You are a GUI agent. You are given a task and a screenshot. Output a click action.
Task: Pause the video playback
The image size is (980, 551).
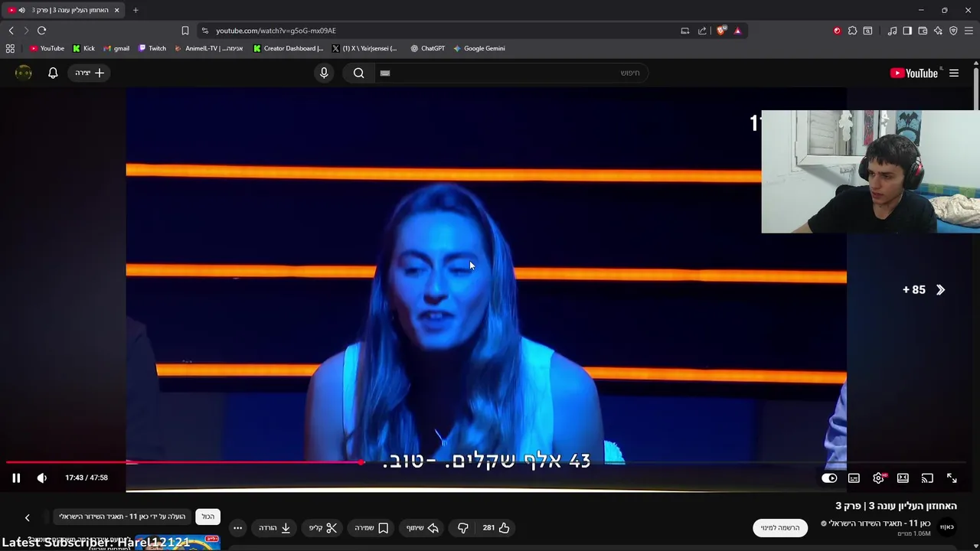coord(16,478)
